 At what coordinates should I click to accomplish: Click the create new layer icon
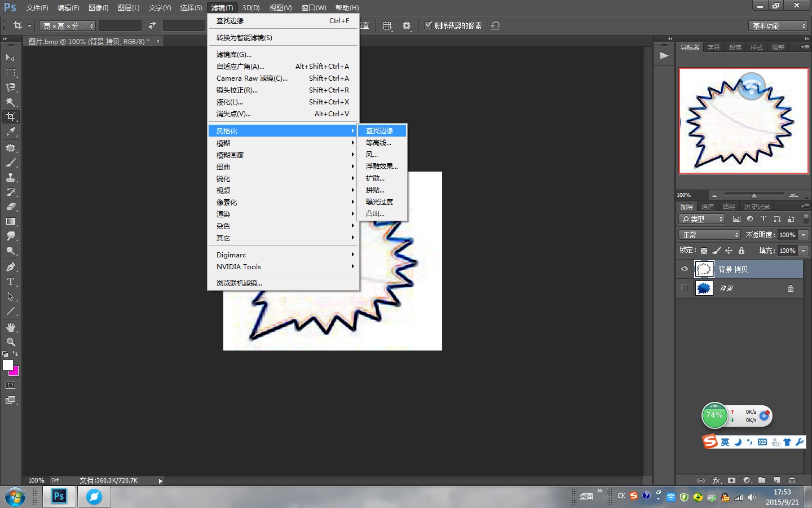coord(776,480)
